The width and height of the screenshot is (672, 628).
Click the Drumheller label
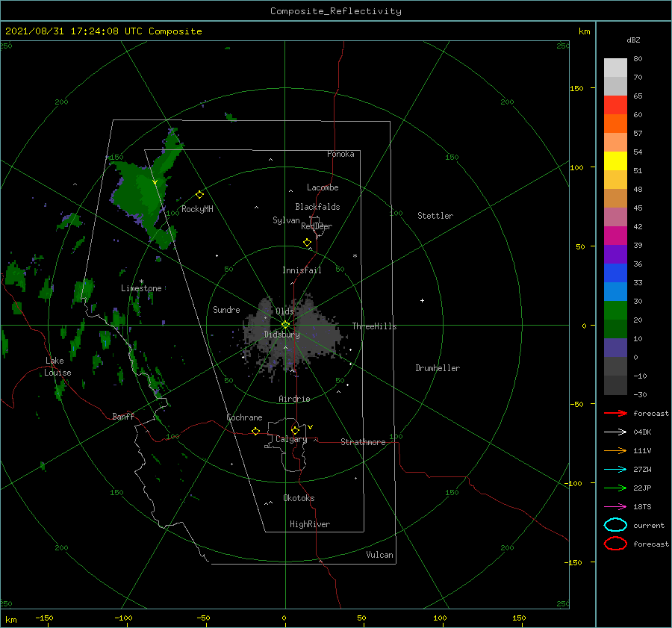[x=438, y=368]
